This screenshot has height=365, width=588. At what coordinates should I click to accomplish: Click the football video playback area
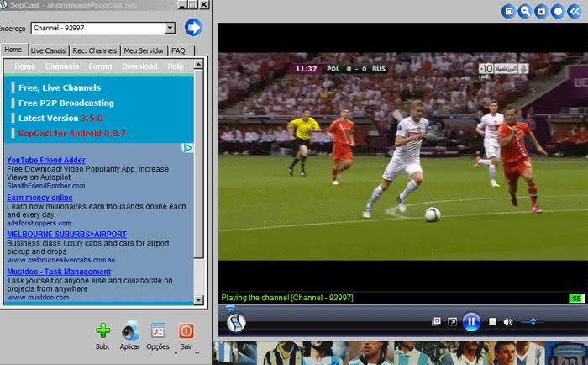403,156
